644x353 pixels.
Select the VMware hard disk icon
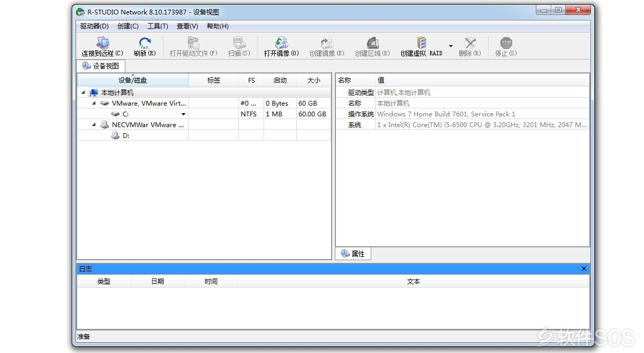pos(104,104)
